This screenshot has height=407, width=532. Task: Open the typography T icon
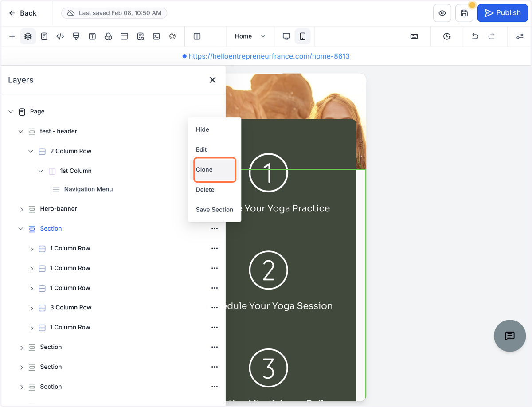(92, 36)
